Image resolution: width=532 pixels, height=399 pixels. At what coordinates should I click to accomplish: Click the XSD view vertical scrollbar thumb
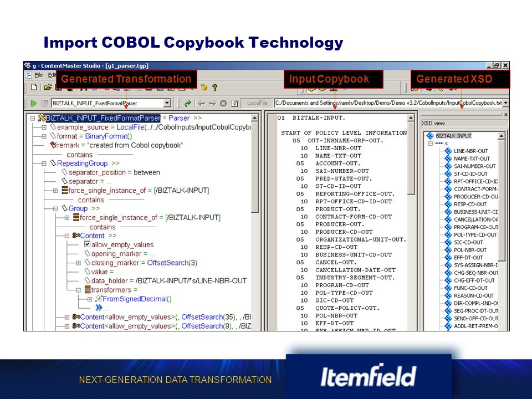(x=501, y=200)
